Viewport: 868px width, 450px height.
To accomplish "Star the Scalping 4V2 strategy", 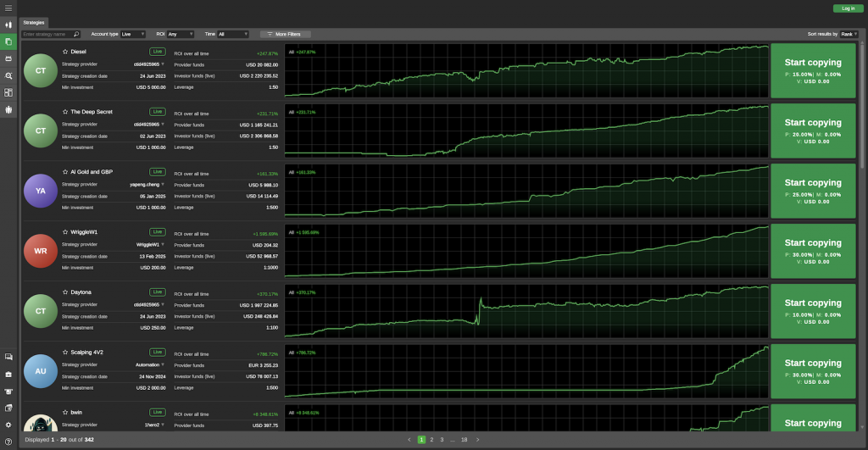I will point(65,352).
